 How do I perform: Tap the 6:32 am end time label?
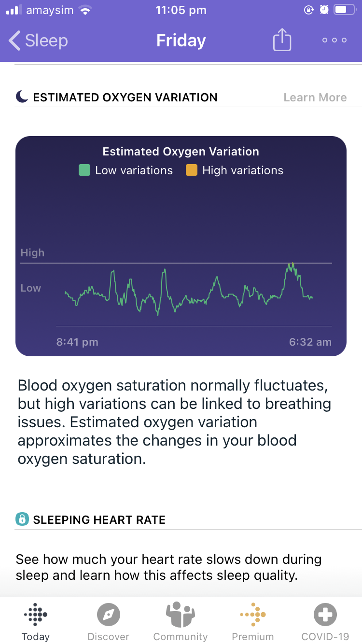(310, 342)
